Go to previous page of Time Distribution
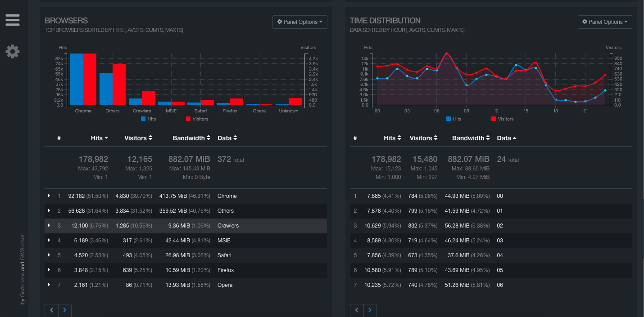 [357, 310]
